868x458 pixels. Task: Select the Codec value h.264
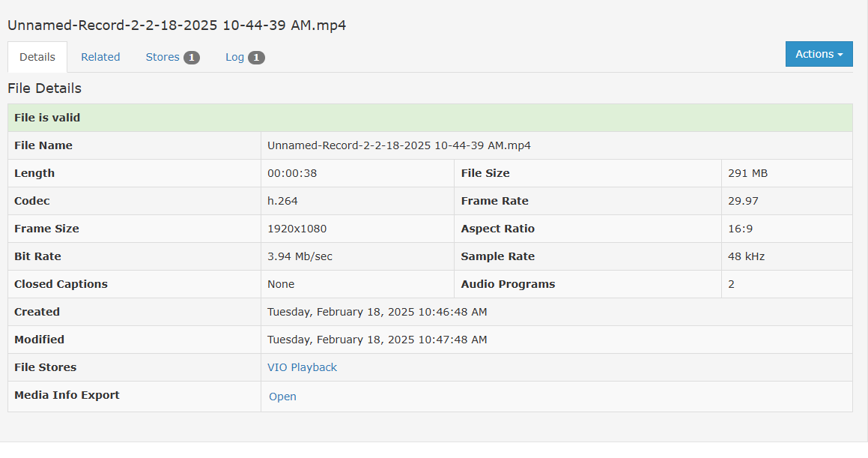coord(284,200)
